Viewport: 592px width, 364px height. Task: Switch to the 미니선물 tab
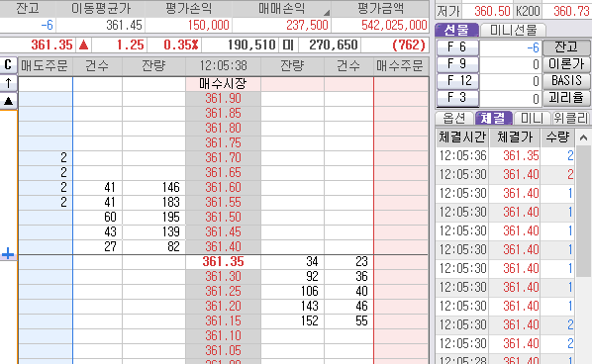513,30
